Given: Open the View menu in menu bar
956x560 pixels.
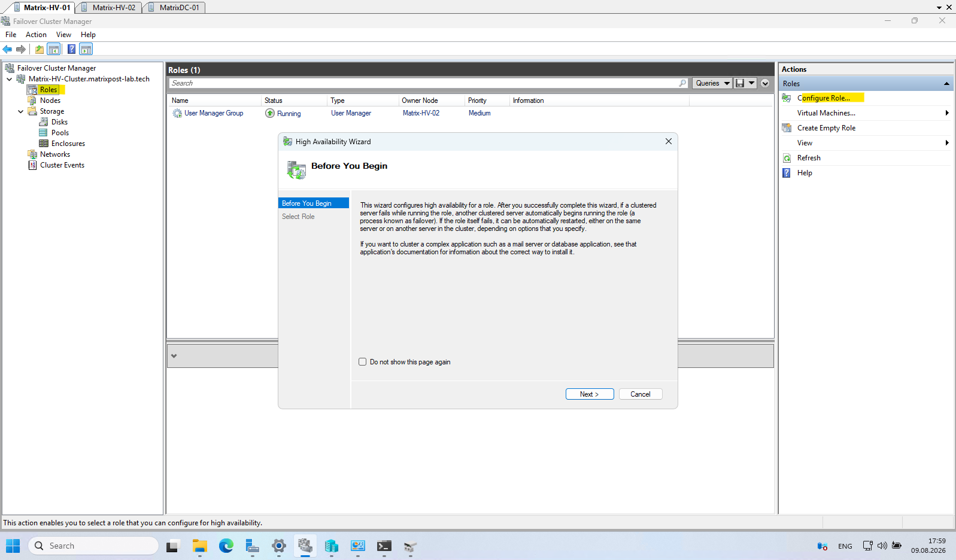Looking at the screenshot, I should pyautogui.click(x=63, y=35).
